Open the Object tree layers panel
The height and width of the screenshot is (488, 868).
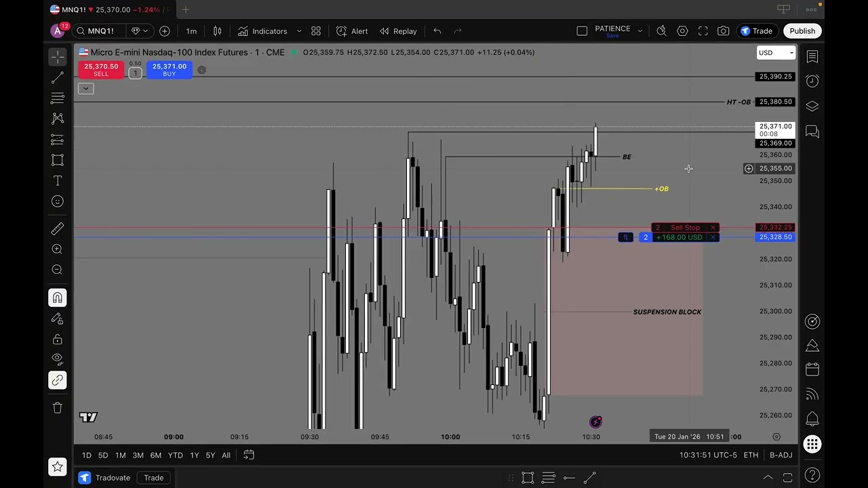812,106
